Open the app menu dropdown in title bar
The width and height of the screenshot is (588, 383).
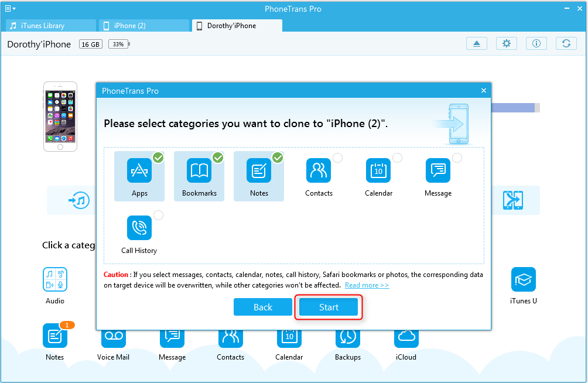pos(10,9)
